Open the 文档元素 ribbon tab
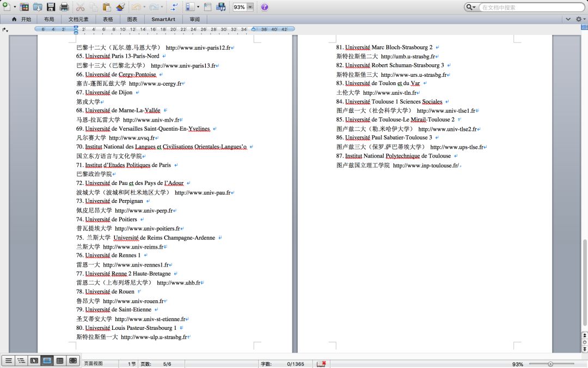This screenshot has height=368, width=588. (x=78, y=19)
